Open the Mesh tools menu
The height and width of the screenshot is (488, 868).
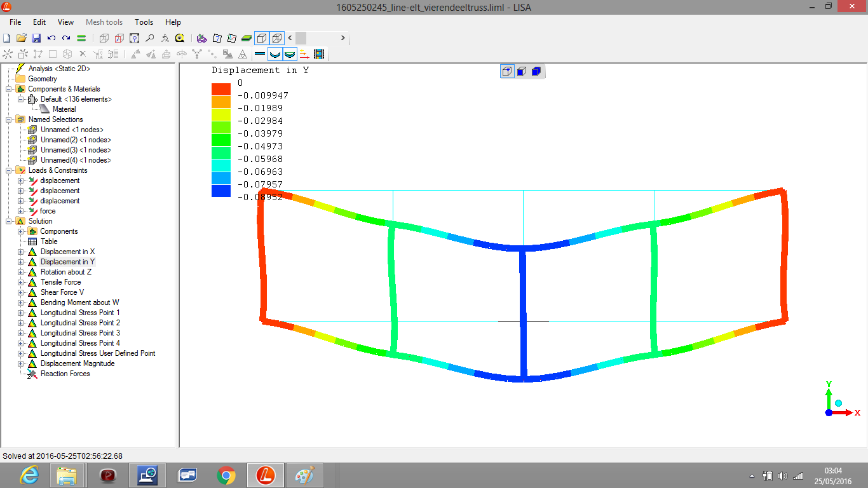pos(104,22)
